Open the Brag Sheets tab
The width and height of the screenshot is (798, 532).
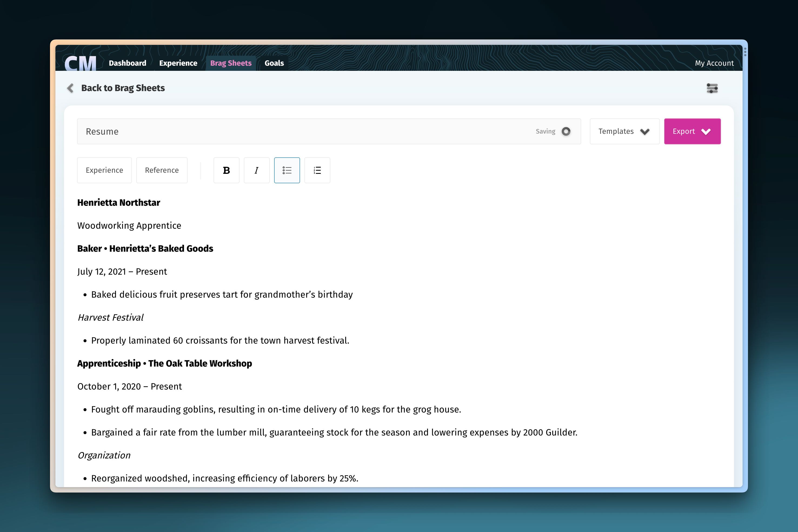(231, 63)
